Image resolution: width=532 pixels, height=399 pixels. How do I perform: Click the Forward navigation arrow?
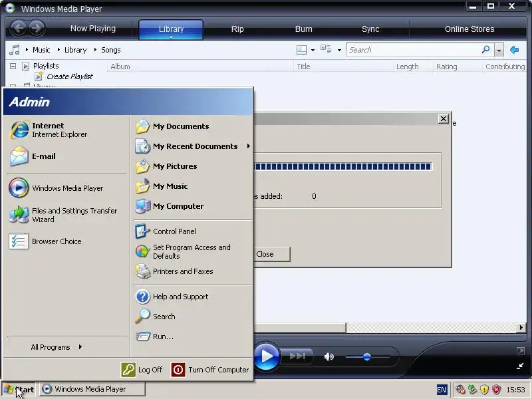coord(37,28)
